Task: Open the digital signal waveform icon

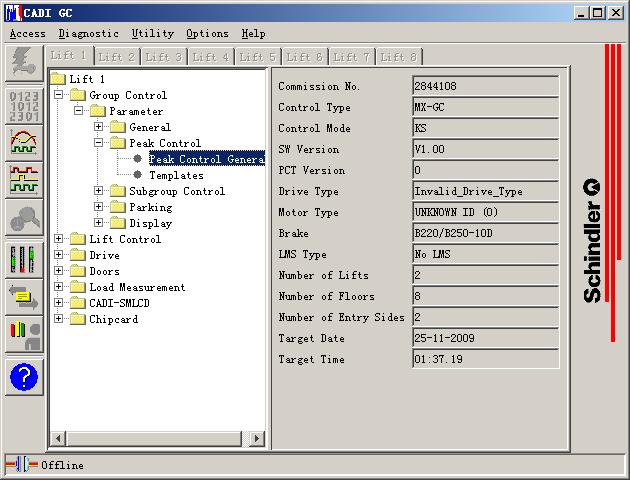Action: point(24,180)
